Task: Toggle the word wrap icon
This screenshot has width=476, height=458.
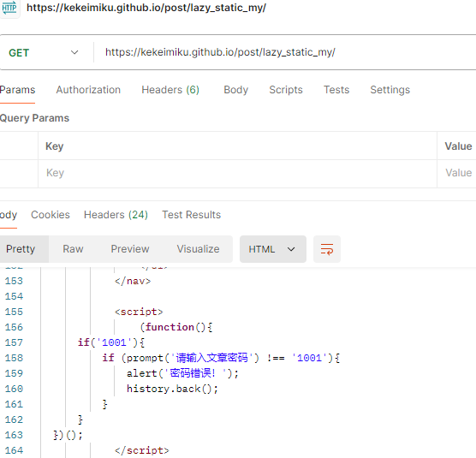Action: tap(327, 249)
